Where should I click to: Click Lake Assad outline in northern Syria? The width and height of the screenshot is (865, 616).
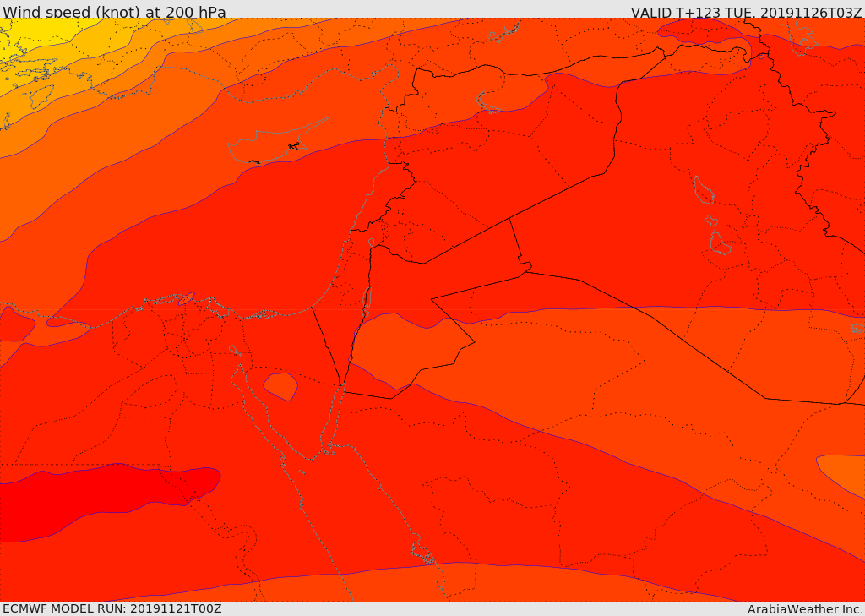(x=486, y=102)
